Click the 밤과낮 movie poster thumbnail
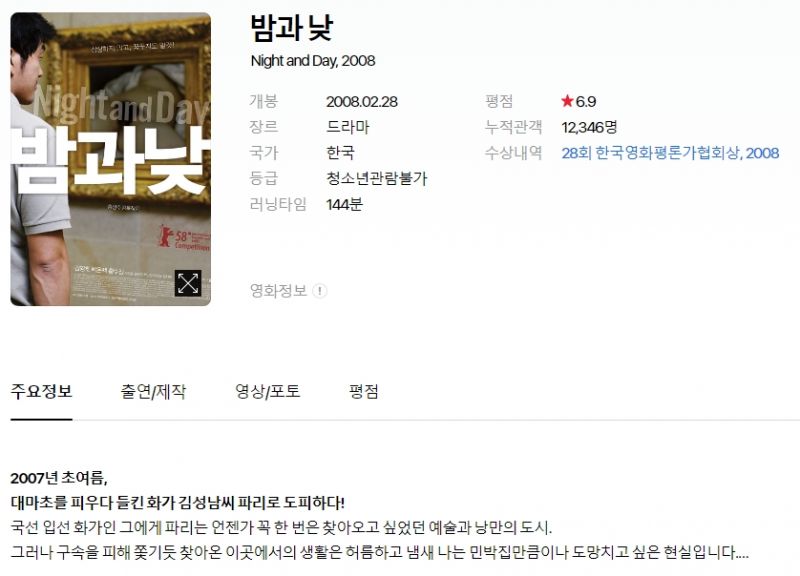800x576 pixels. pos(111,159)
